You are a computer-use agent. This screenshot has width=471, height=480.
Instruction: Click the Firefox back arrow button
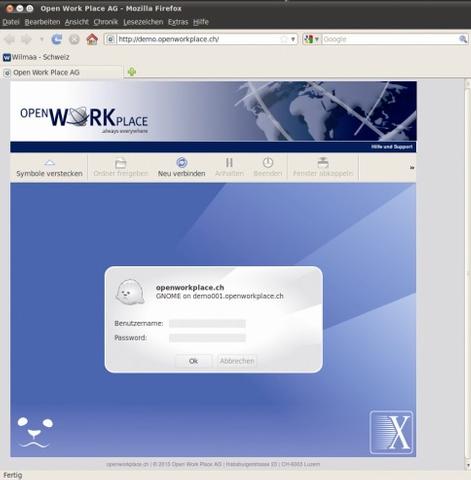[10, 39]
